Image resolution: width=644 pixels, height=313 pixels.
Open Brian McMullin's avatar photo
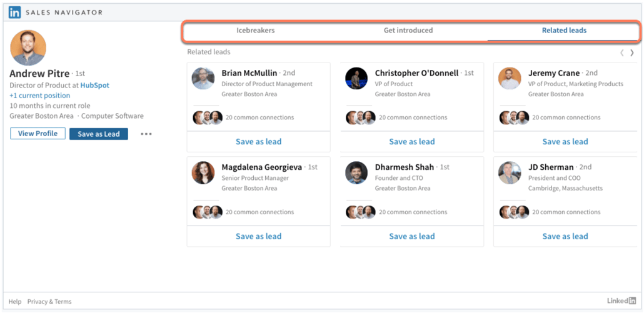point(203,78)
